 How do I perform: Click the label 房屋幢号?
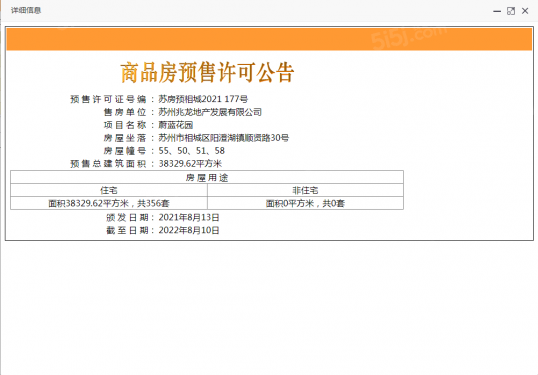[125, 151]
